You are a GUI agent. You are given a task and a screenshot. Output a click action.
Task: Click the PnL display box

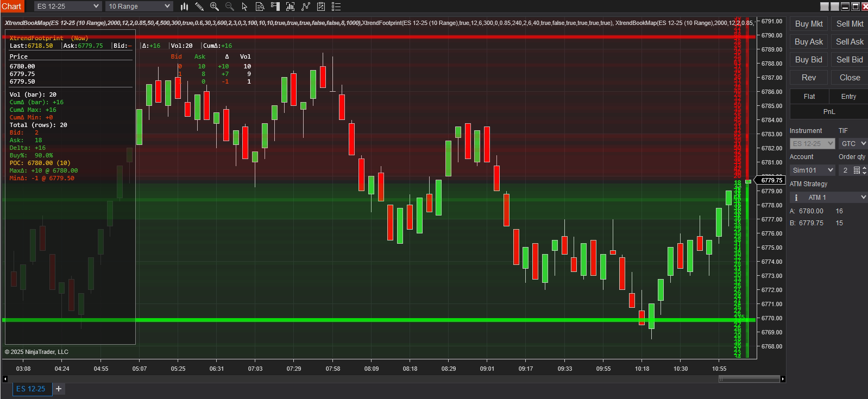829,112
